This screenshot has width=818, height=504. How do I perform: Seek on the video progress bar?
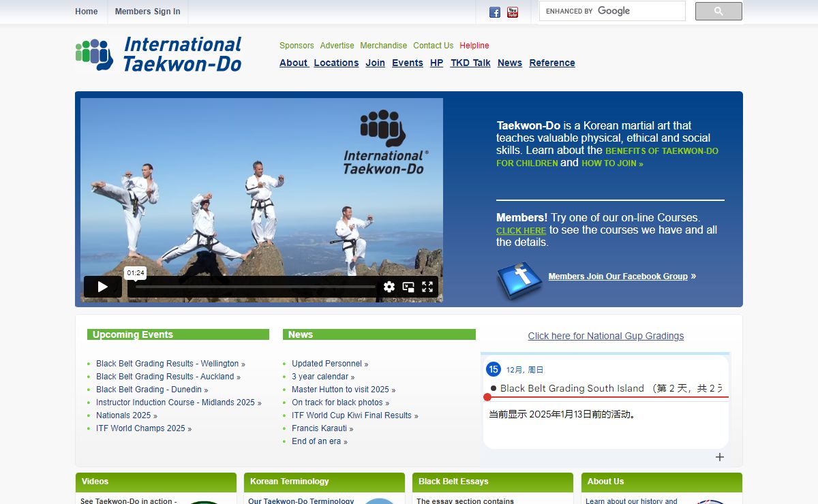click(x=256, y=287)
